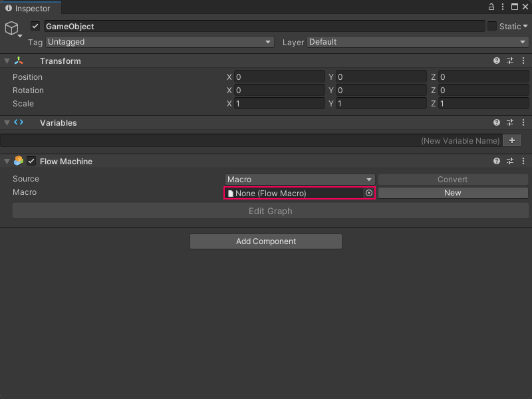The image size is (532, 399).
Task: Toggle the GameObject active checkbox
Action: point(36,27)
